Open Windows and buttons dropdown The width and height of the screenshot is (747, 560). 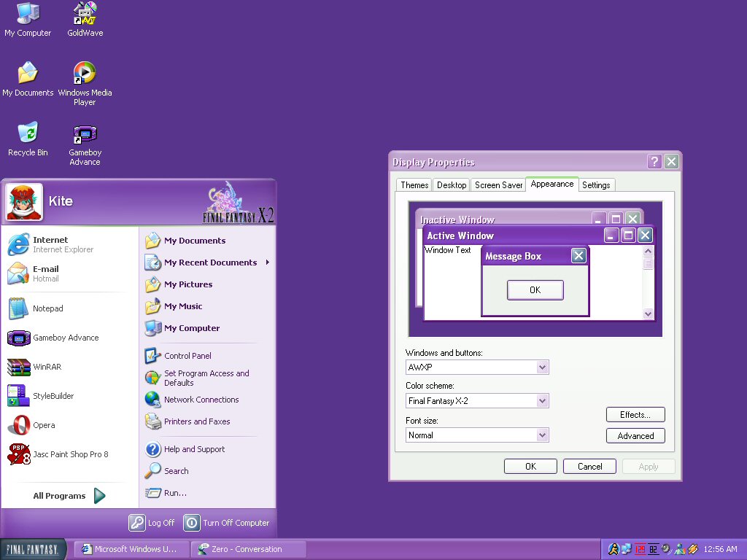pos(542,367)
